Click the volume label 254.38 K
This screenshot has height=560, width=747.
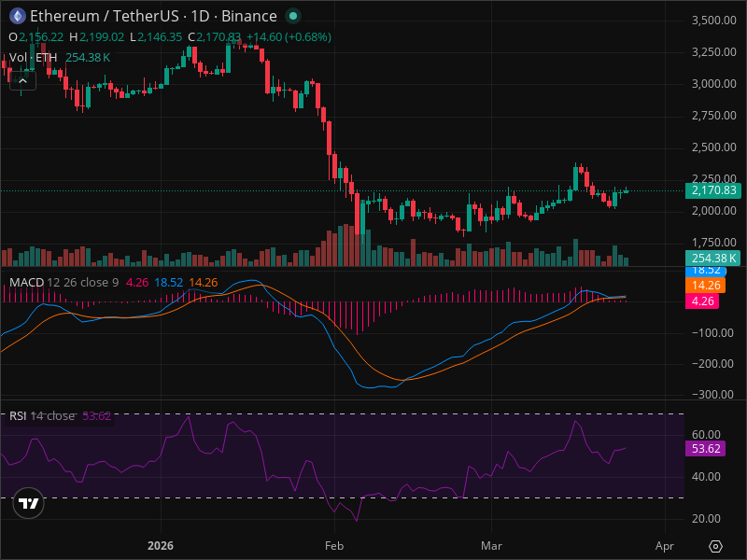[712, 259]
